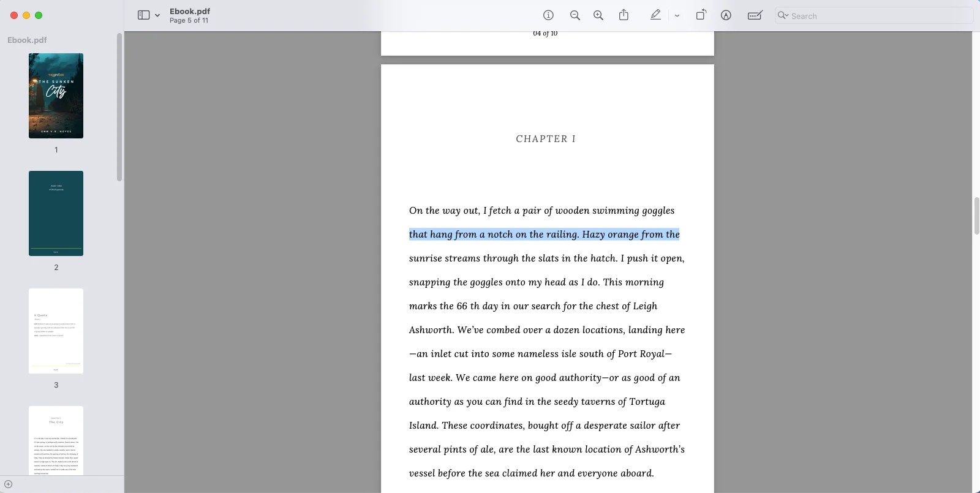The width and height of the screenshot is (980, 493).
Task: Click the sidebar vertical scrollbar
Action: click(119, 107)
